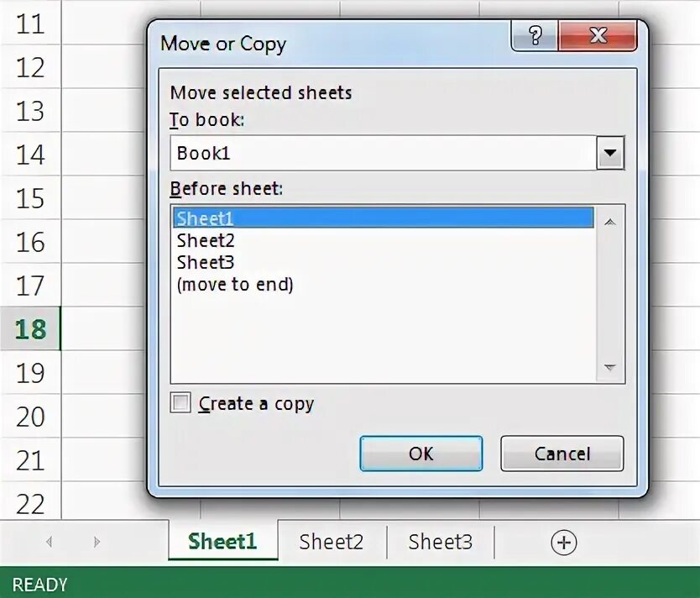Enable the Create a copy checkbox

tap(180, 402)
